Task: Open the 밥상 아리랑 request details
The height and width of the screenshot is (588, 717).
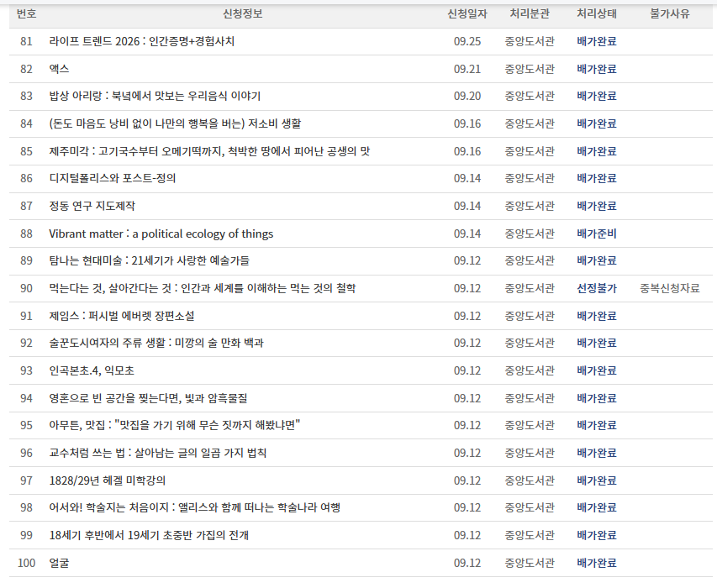Action: [153, 97]
